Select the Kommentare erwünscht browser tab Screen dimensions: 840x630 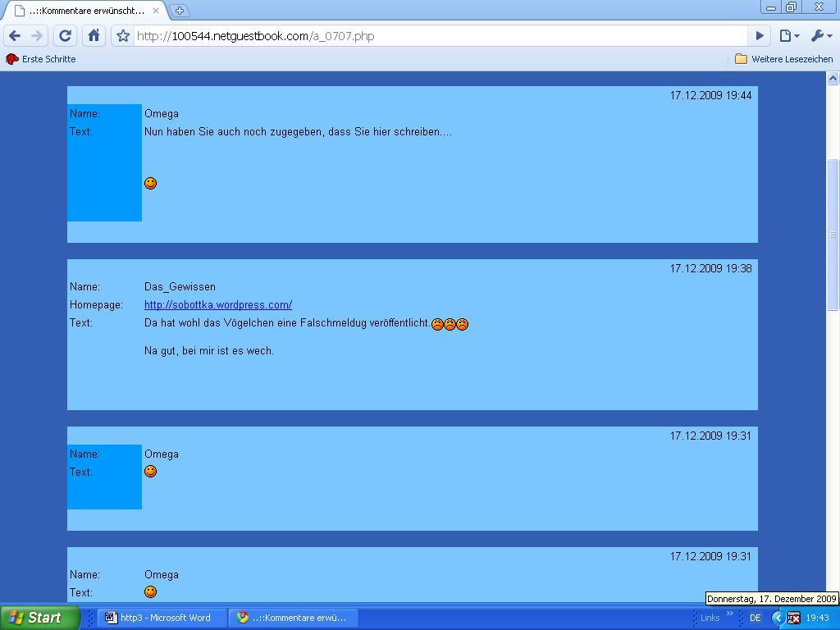pos(82,11)
